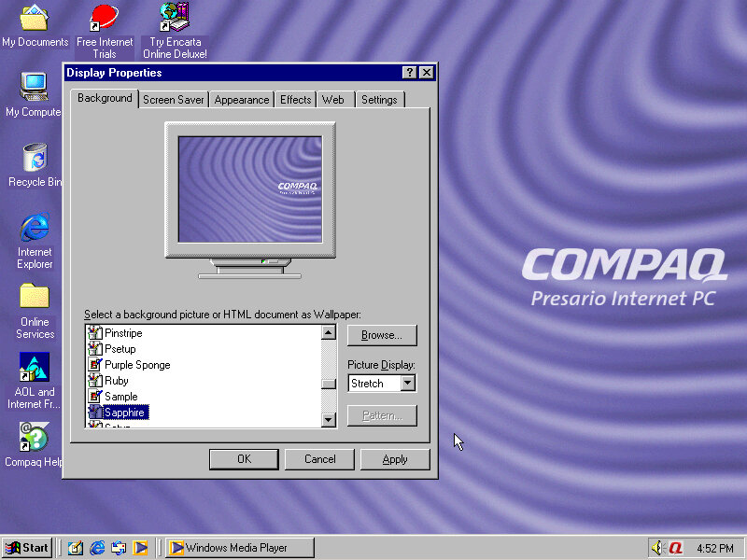Open the Appearance tab

(x=241, y=99)
